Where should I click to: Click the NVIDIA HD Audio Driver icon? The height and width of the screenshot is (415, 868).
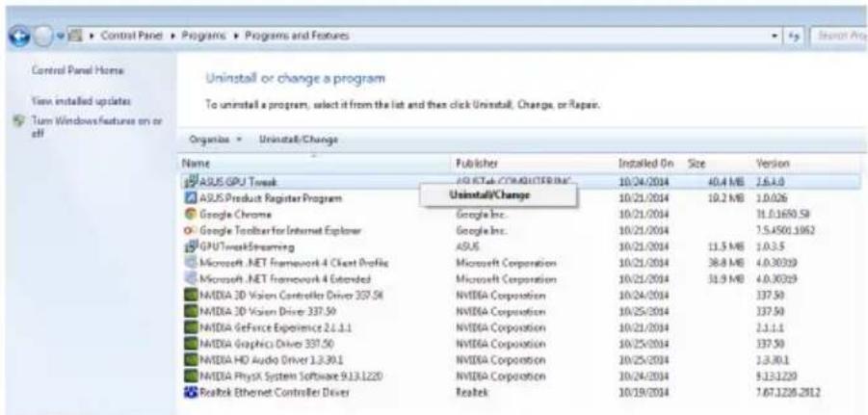[x=191, y=360]
